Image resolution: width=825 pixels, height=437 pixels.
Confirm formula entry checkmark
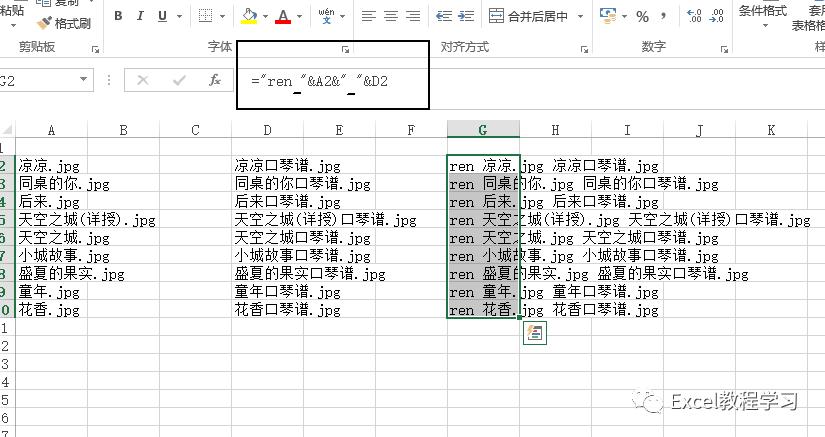point(179,80)
